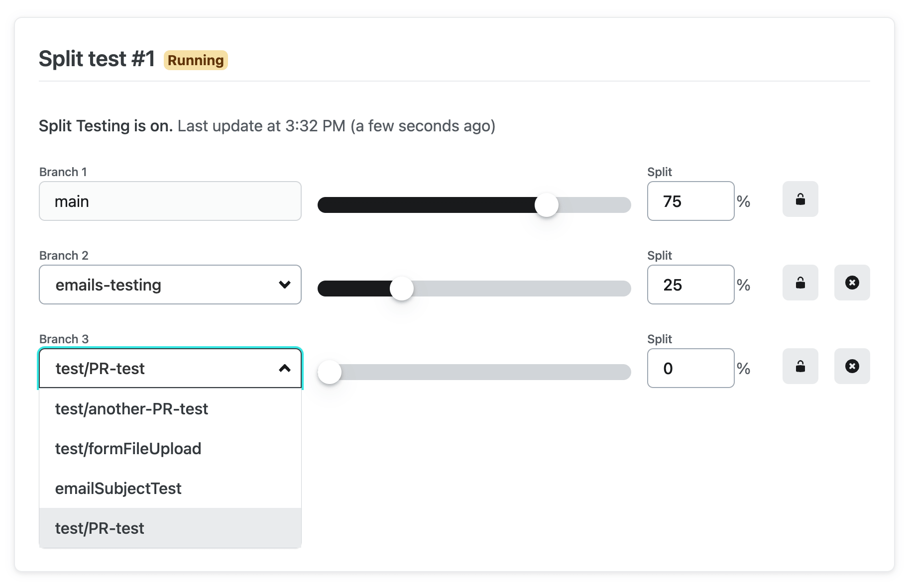Remove Branch 3 with the X icon

[x=852, y=367]
